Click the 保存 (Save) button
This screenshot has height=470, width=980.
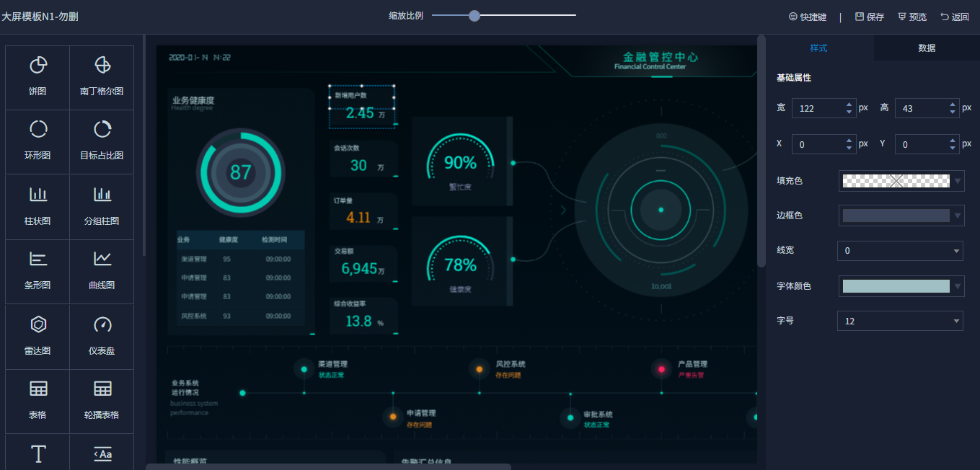point(870,17)
